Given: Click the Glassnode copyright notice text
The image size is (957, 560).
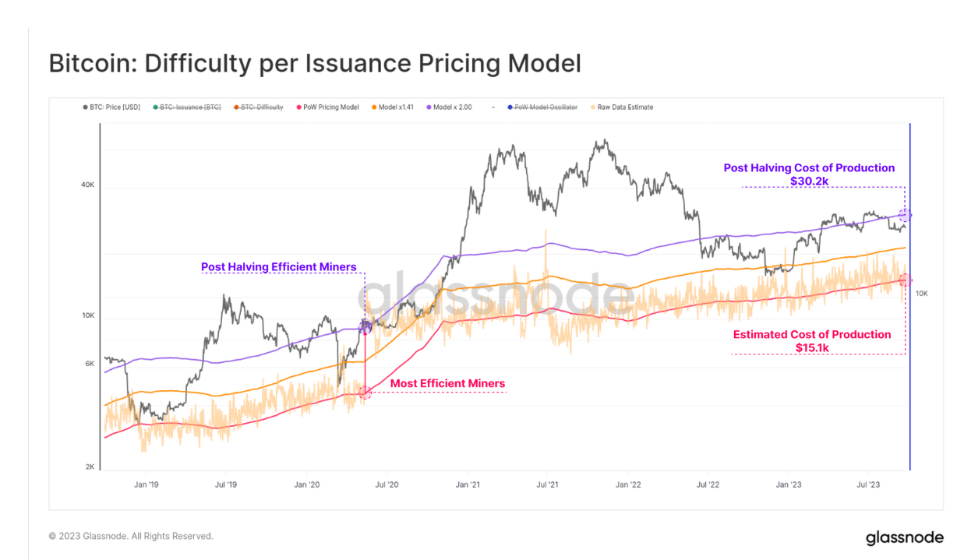Looking at the screenshot, I should click(x=131, y=537).
